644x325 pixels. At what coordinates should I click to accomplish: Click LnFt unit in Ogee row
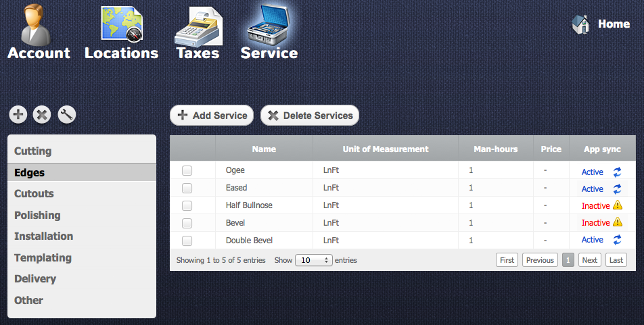coord(331,170)
